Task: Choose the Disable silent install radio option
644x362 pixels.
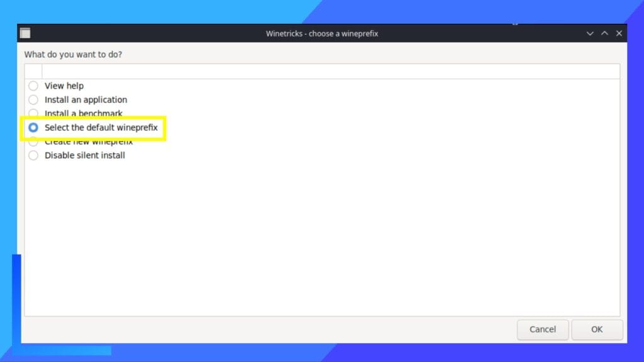Action: coord(33,156)
